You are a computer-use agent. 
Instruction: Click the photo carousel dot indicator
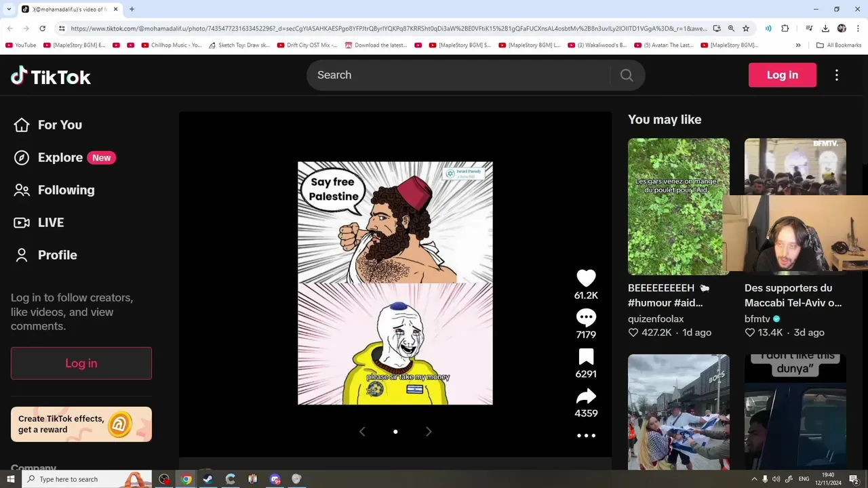pyautogui.click(x=395, y=432)
